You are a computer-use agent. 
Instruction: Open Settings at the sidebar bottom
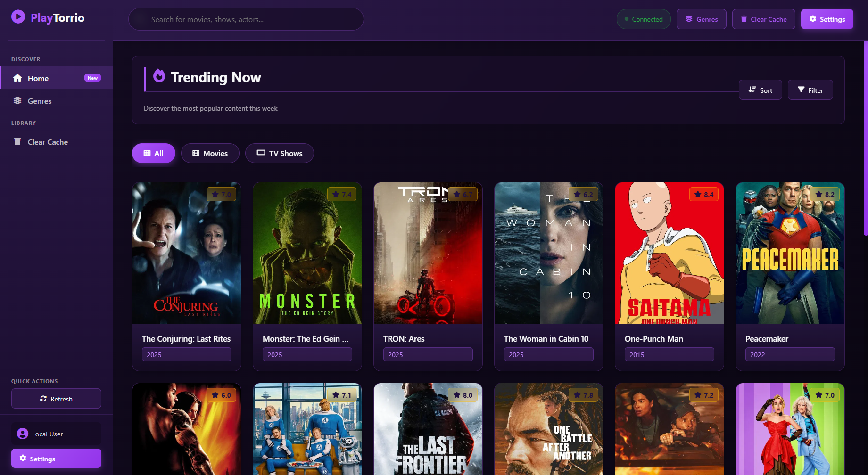(x=56, y=459)
